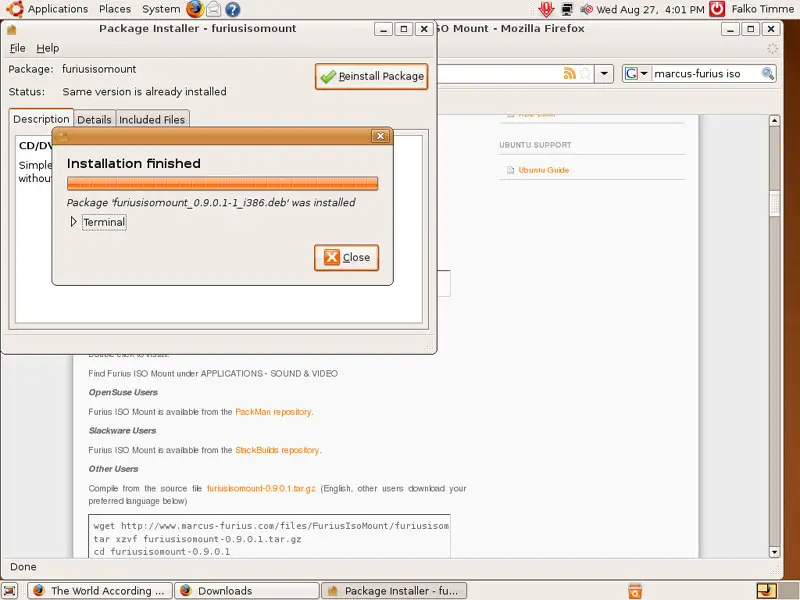This screenshot has height=600, width=800.
Task: Click the wget command line in code box
Action: pyautogui.click(x=271, y=526)
